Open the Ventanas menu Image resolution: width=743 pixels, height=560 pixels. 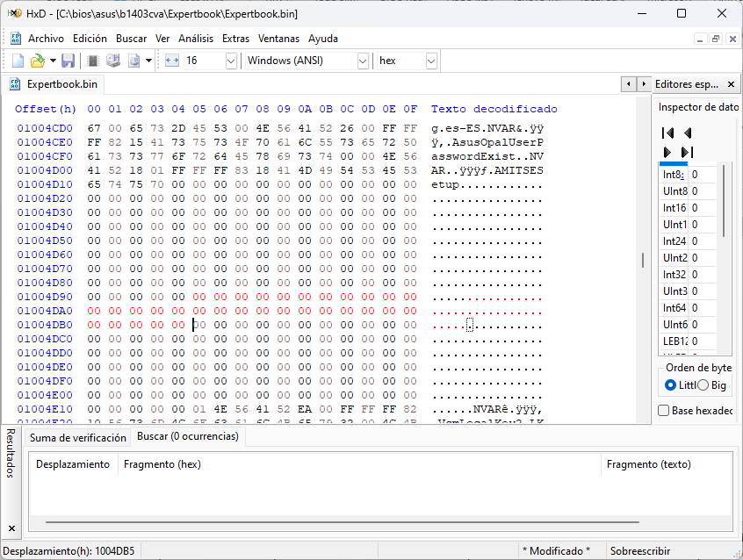(x=278, y=39)
